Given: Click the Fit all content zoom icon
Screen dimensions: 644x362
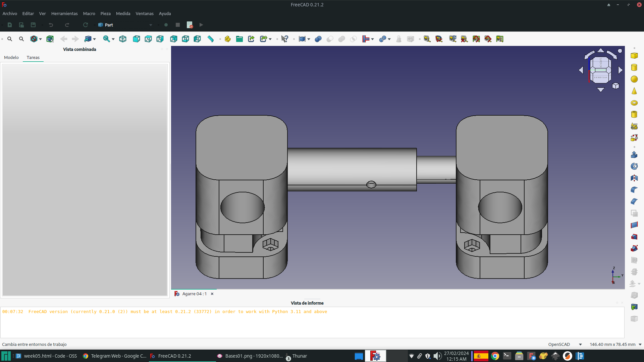Looking at the screenshot, I should click(10, 39).
